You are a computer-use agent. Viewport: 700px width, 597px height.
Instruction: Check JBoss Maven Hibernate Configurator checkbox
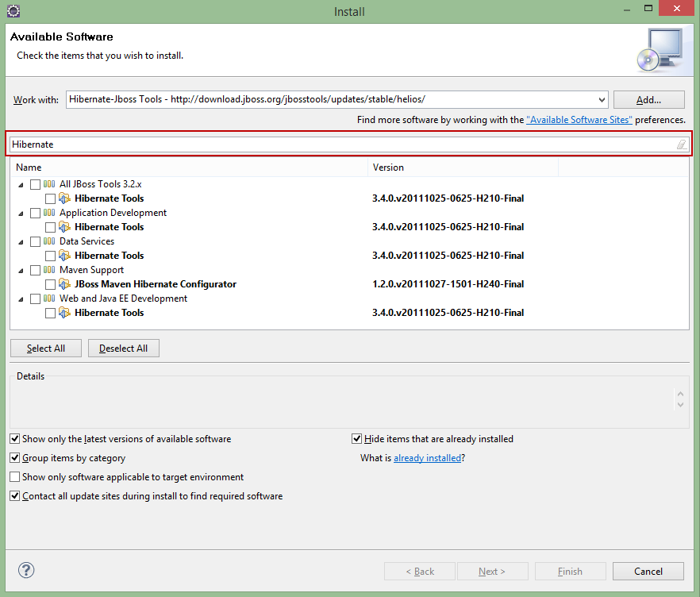pos(51,284)
